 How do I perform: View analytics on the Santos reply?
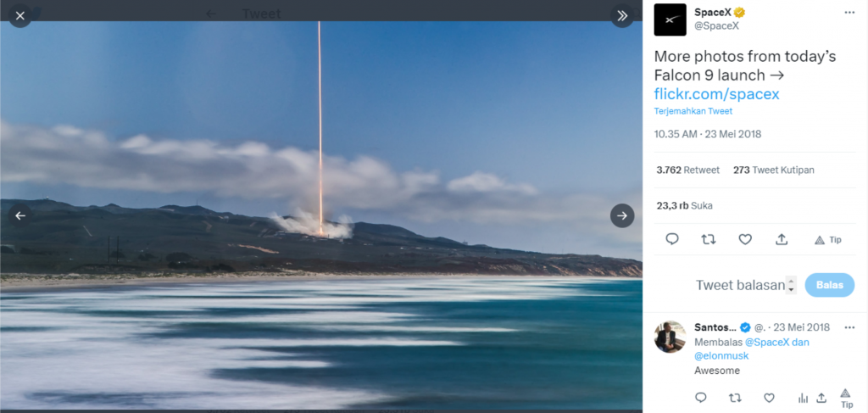pyautogui.click(x=804, y=398)
